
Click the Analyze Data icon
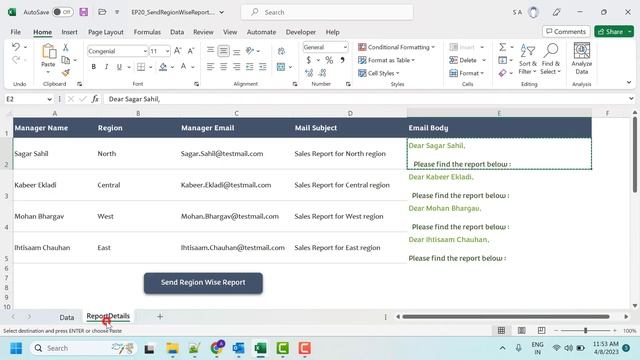click(582, 58)
